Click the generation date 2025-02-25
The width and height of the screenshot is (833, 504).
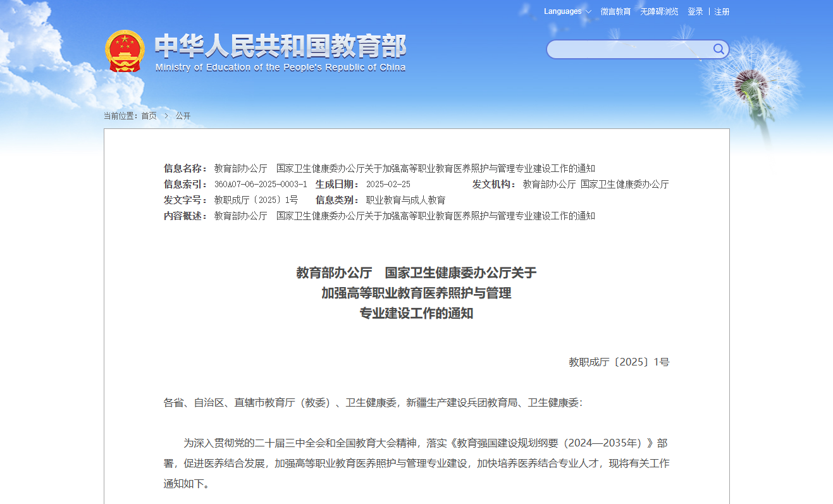(388, 184)
